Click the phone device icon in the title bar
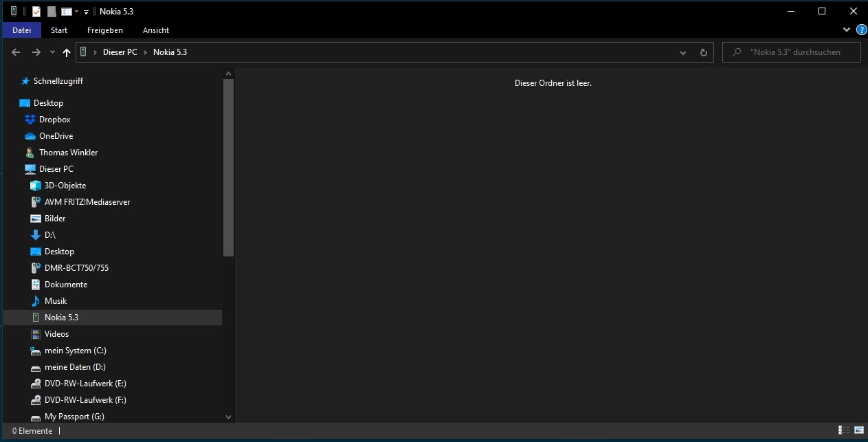 (14, 12)
